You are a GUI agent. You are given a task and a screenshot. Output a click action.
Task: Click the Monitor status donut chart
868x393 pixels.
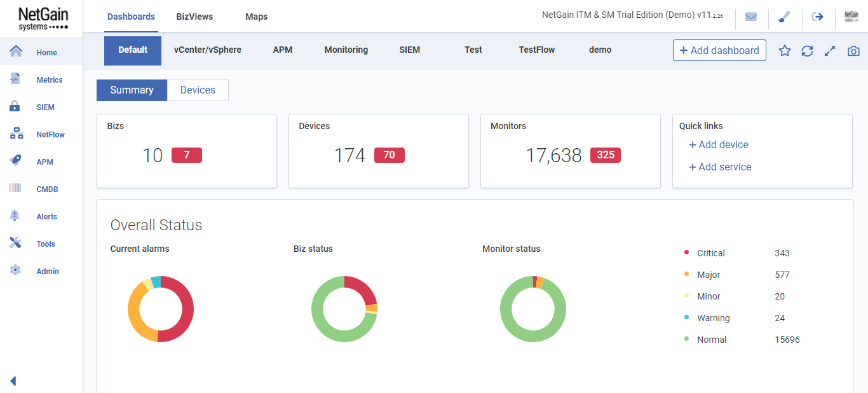point(533,309)
